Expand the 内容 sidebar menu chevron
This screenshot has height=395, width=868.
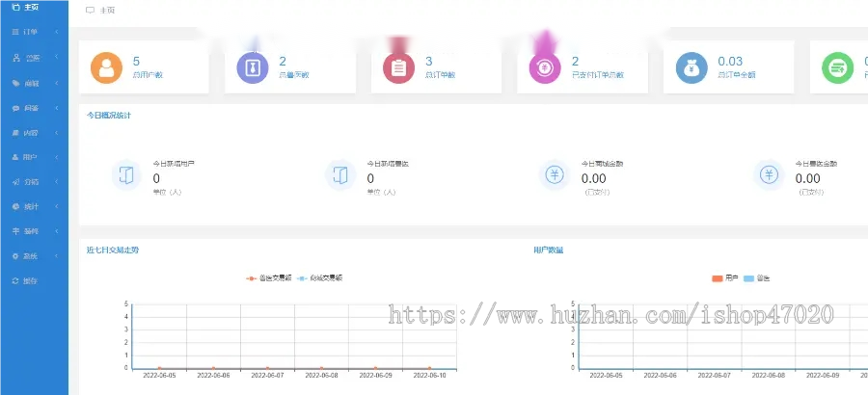[x=57, y=133]
